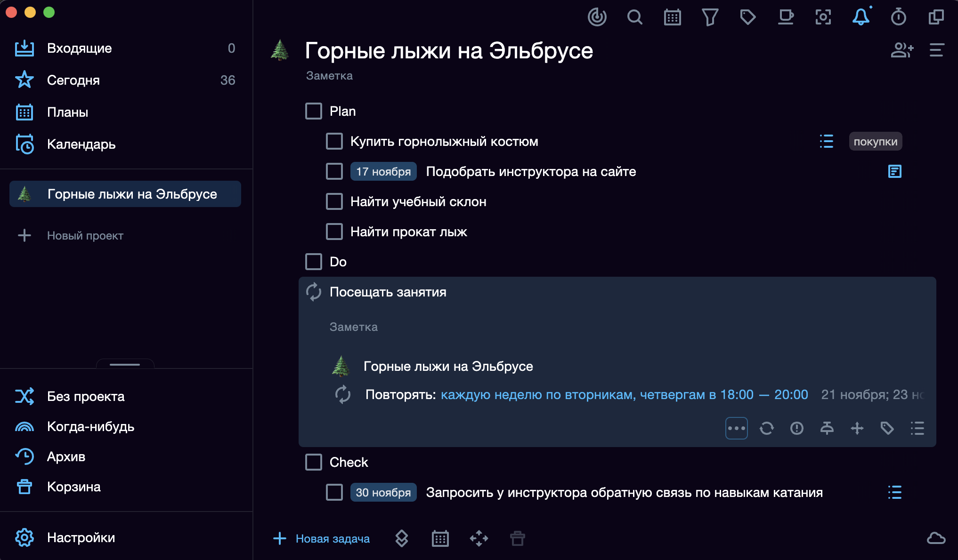Open Без проекта in sidebar
This screenshot has height=560, width=958.
[x=125, y=396]
